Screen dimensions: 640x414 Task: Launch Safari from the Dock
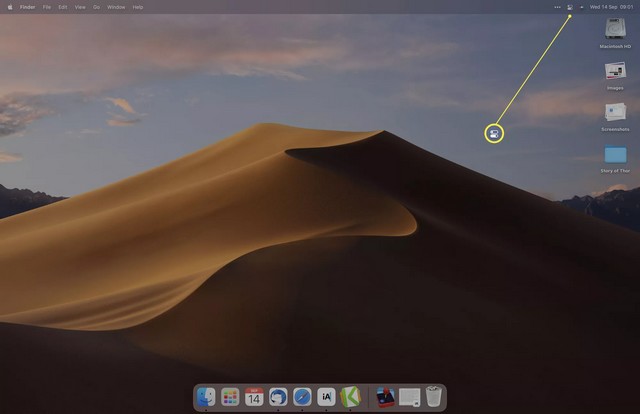[302, 397]
